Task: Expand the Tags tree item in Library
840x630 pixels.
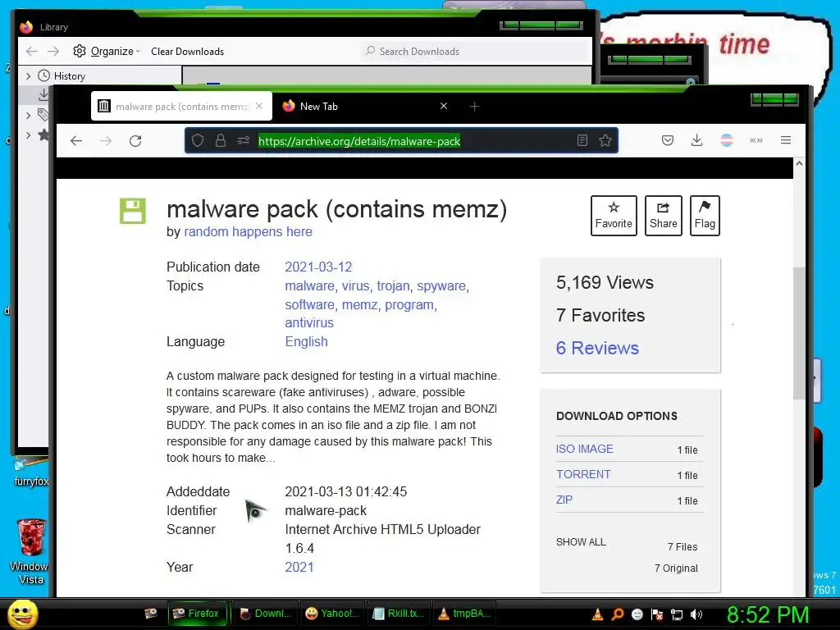Action: click(29, 115)
